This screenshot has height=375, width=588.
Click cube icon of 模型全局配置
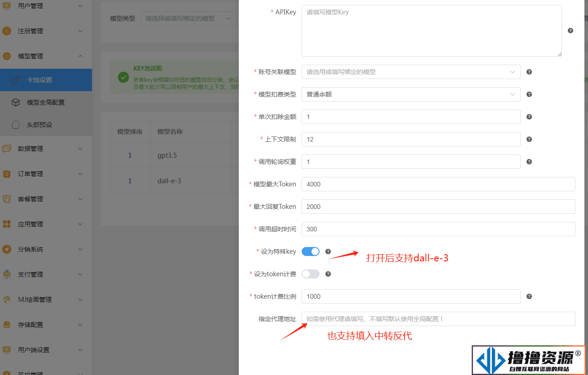(x=16, y=102)
